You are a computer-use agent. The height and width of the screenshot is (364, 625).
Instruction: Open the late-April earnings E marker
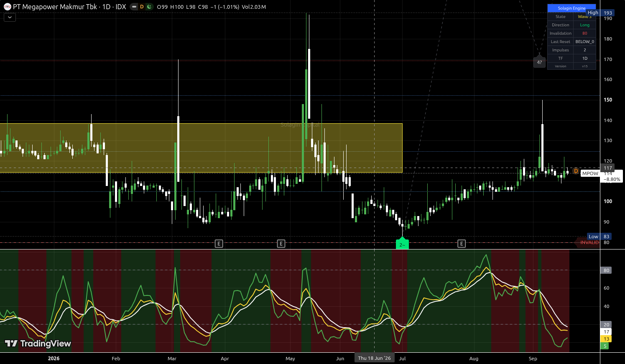281,243
